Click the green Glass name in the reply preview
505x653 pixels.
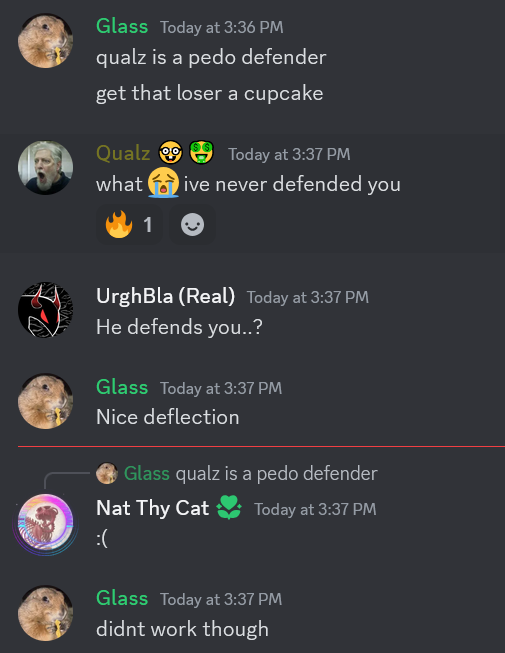click(147, 474)
